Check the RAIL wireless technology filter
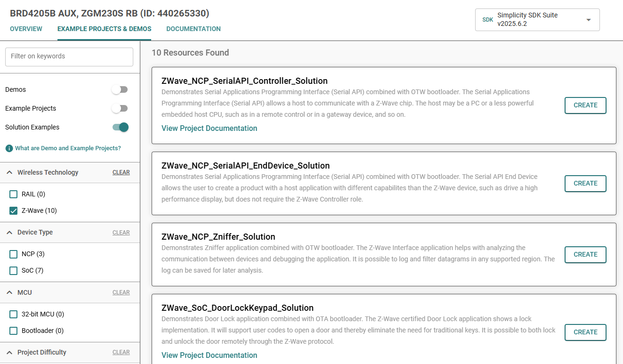623x364 pixels. pyautogui.click(x=13, y=194)
